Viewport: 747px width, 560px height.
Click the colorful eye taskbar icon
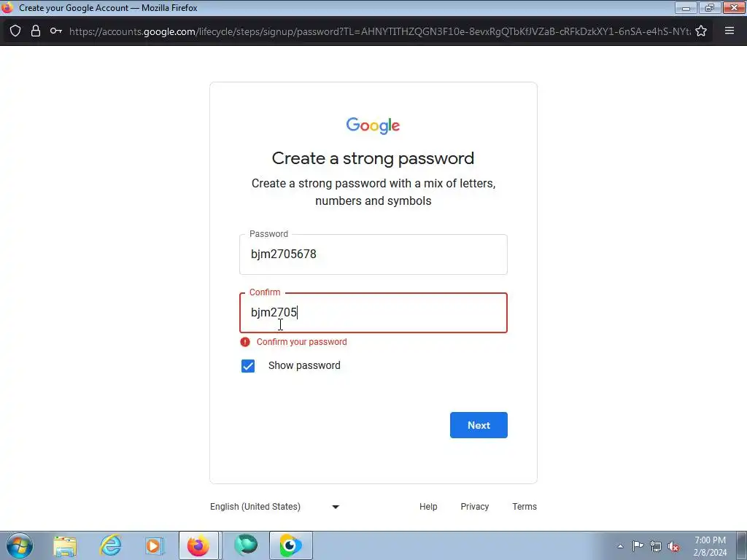coord(290,545)
